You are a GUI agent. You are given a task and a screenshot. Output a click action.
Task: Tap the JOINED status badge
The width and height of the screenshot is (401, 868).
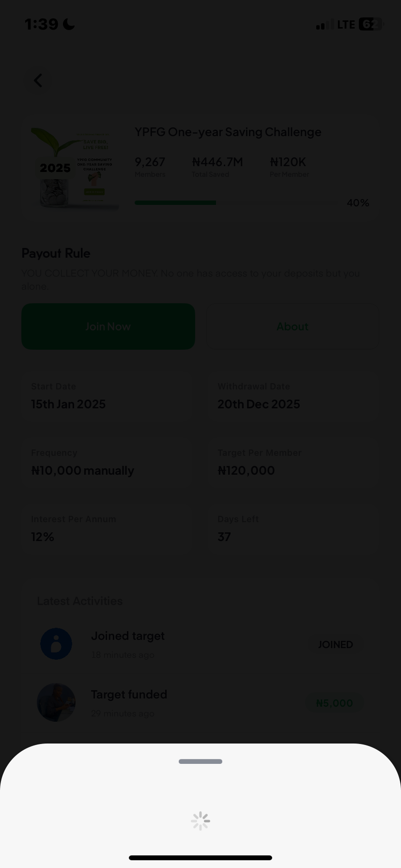(x=335, y=645)
